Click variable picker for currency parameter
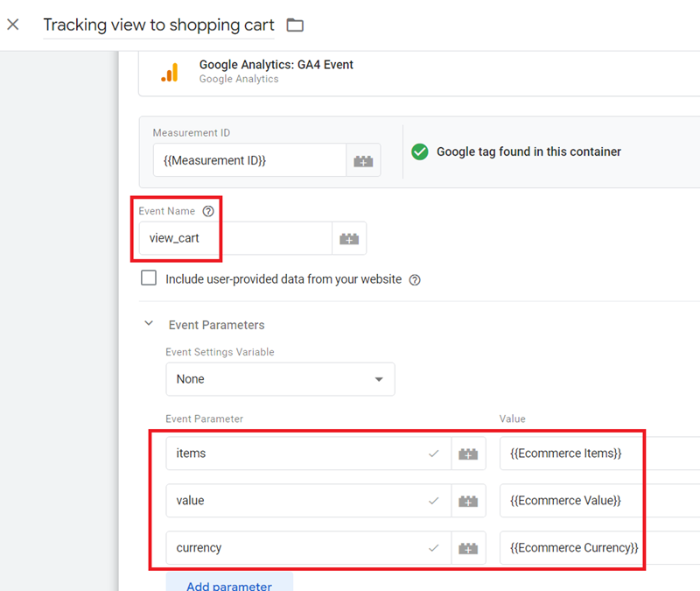Viewport: 700px width, 591px height. click(x=469, y=547)
